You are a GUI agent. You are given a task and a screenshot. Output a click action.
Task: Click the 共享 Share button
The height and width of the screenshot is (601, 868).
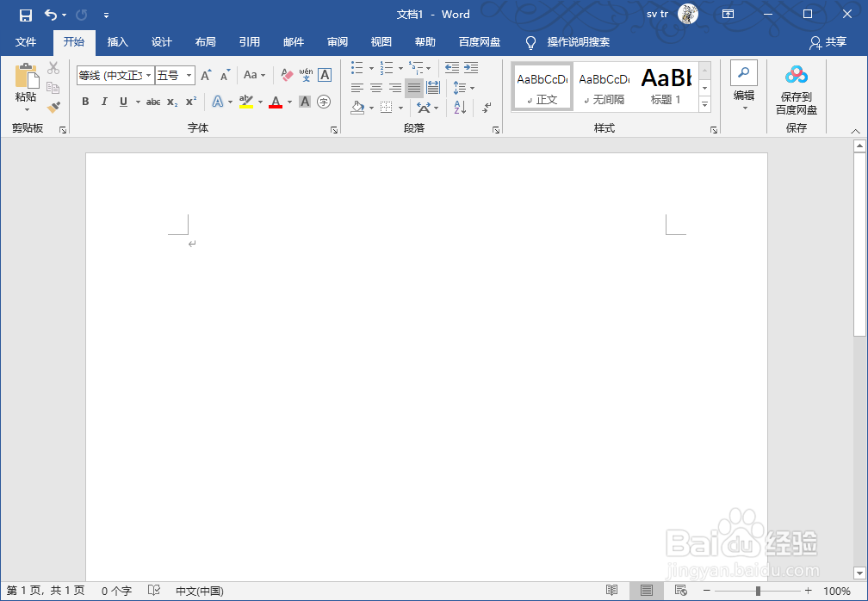pyautogui.click(x=828, y=42)
